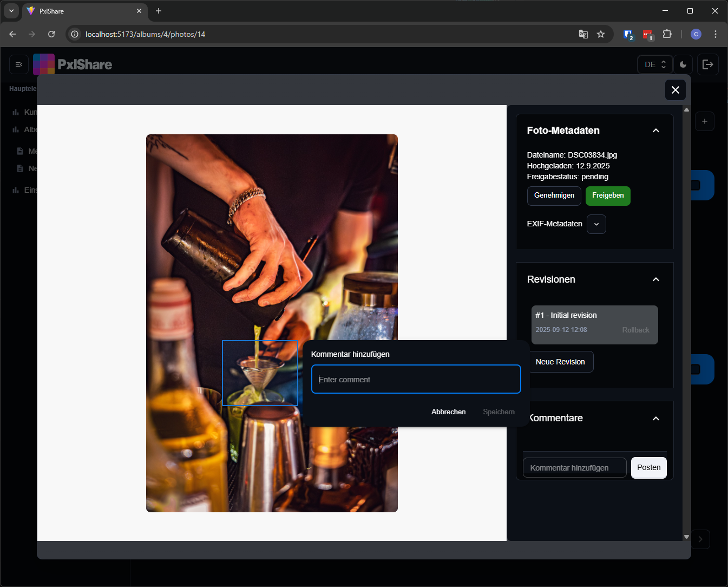Screen dimensions: 728x587
Task: Close the photo detail dialog
Action: [x=675, y=90]
